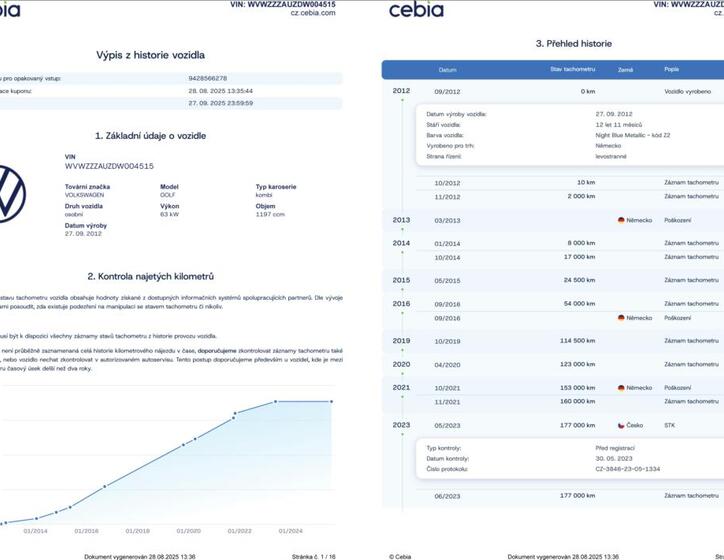Click the Datum column header
This screenshot has width=724, height=560.
point(447,70)
